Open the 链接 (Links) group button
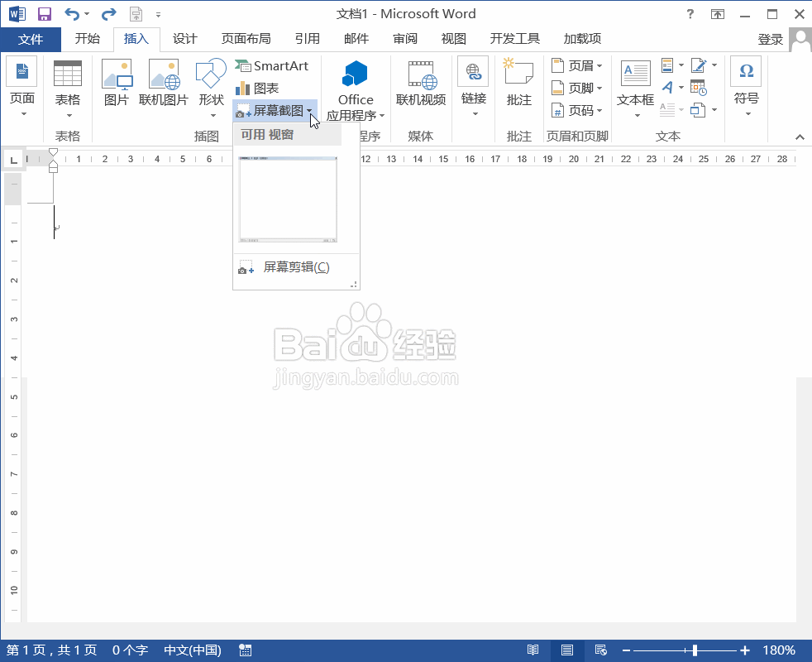 pyautogui.click(x=473, y=88)
